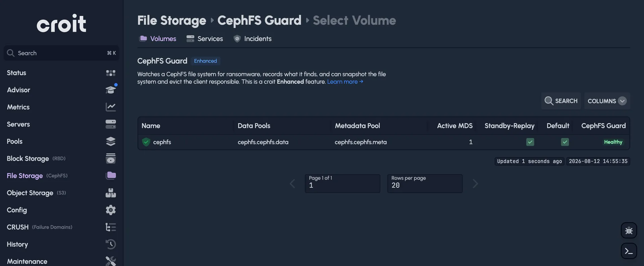Sort by the Standby-Replay column header
Image resolution: width=644 pixels, height=266 pixels.
509,126
